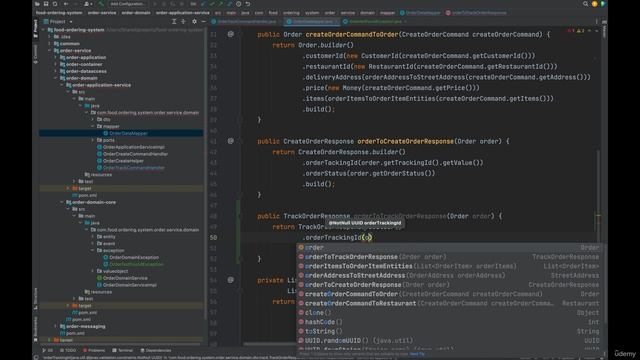Image resolution: width=640 pixels, height=360 pixels.
Task: Open the Problems tool window
Action: click(94, 350)
